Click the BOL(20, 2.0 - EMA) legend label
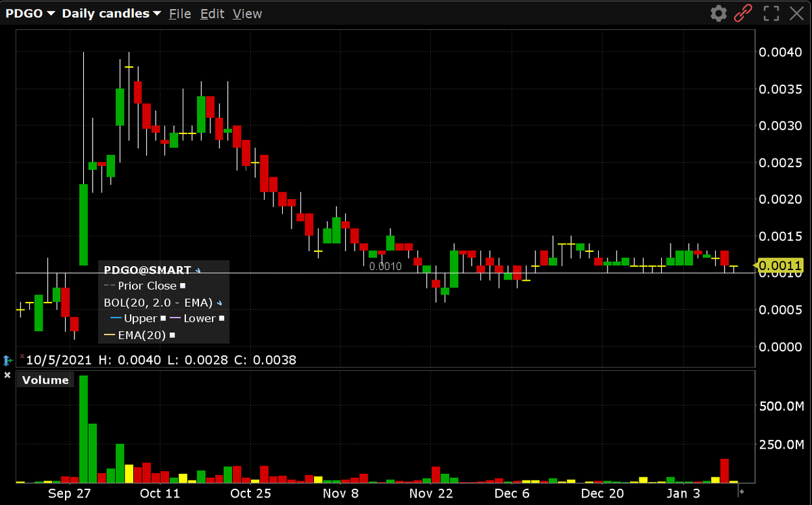Viewport: 812px width, 505px height. [158, 302]
